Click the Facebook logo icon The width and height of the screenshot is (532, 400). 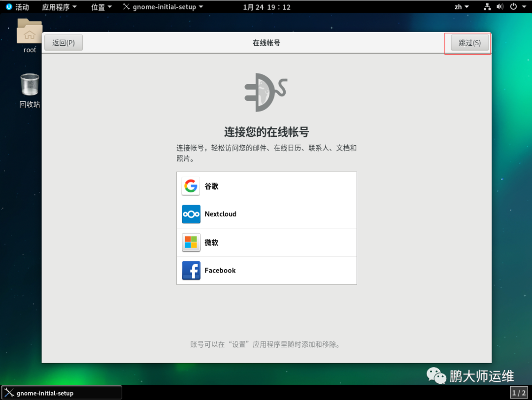191,271
